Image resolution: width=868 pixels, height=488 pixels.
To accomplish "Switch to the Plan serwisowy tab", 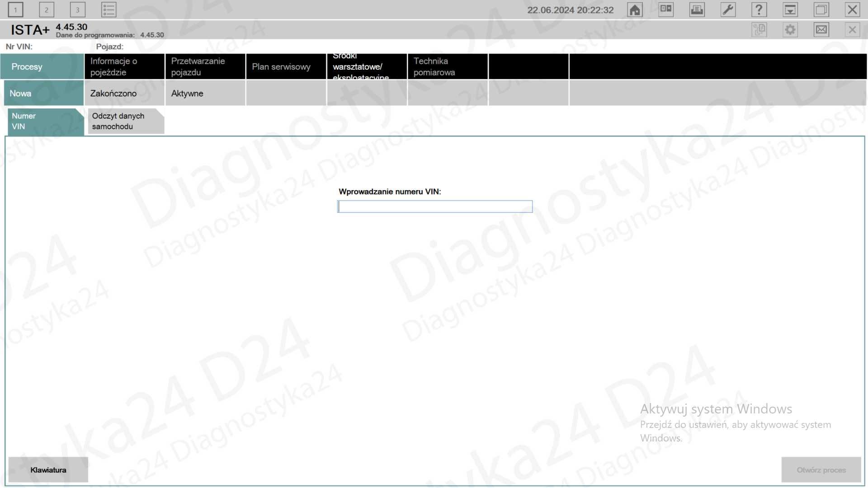I will pos(286,66).
